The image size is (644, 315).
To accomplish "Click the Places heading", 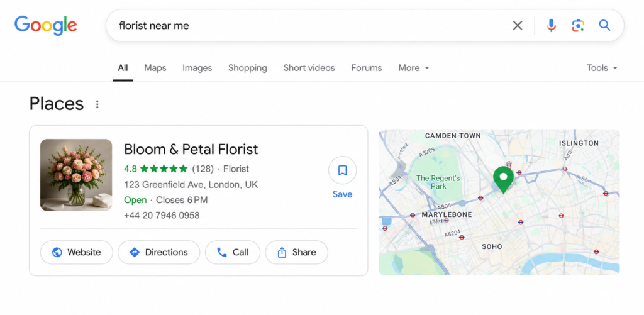I will click(x=56, y=104).
